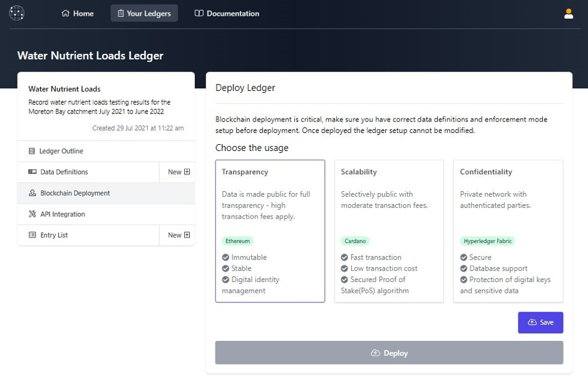The width and height of the screenshot is (588, 386).
Task: Select the Transparency usage card
Action: click(270, 231)
